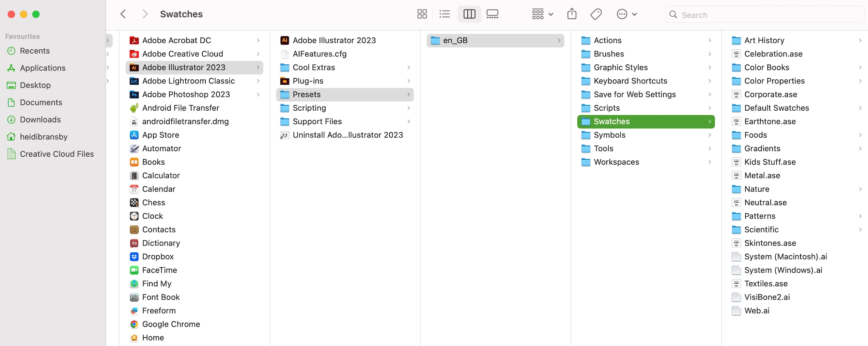Expand the Support Files folder chevron
The image size is (868, 346).
[408, 122]
